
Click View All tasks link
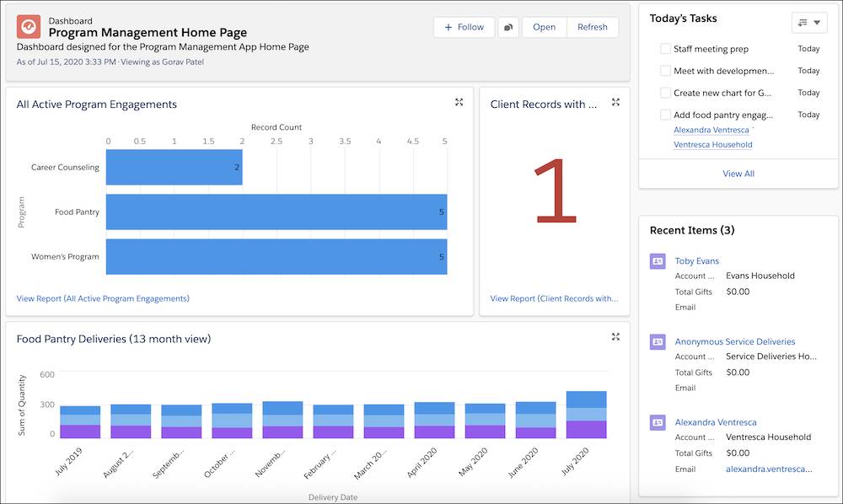[738, 174]
